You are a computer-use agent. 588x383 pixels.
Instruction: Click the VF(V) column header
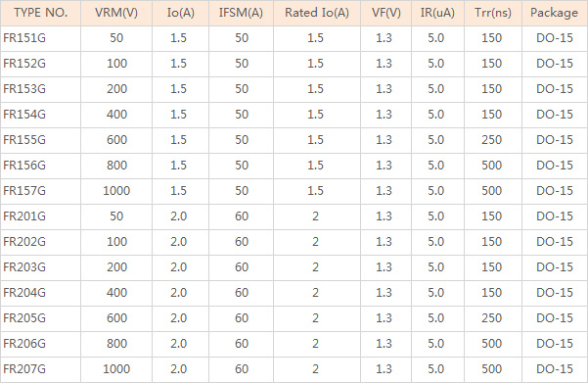(386, 13)
